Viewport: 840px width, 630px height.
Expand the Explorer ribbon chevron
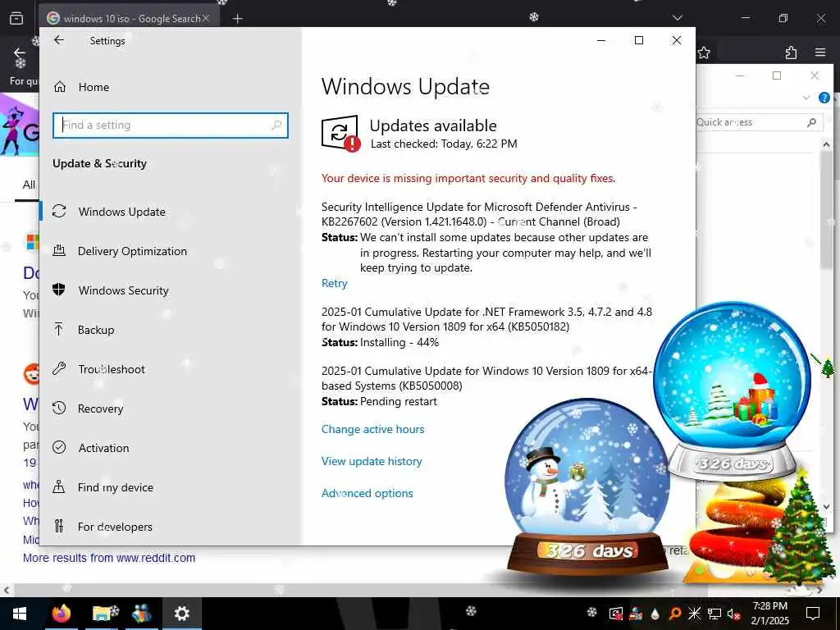coord(806,98)
